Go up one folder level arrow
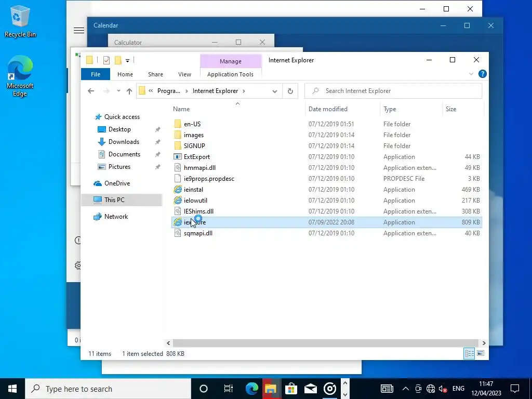Viewport: 532px width, 399px height. (129, 91)
